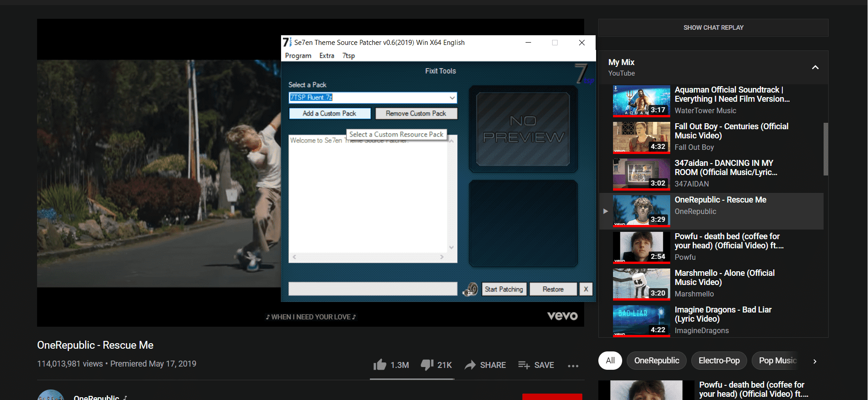Viewport: 868px width, 400px height.
Task: Open the Fall Out Boy Centuries thumbnail
Action: [641, 137]
